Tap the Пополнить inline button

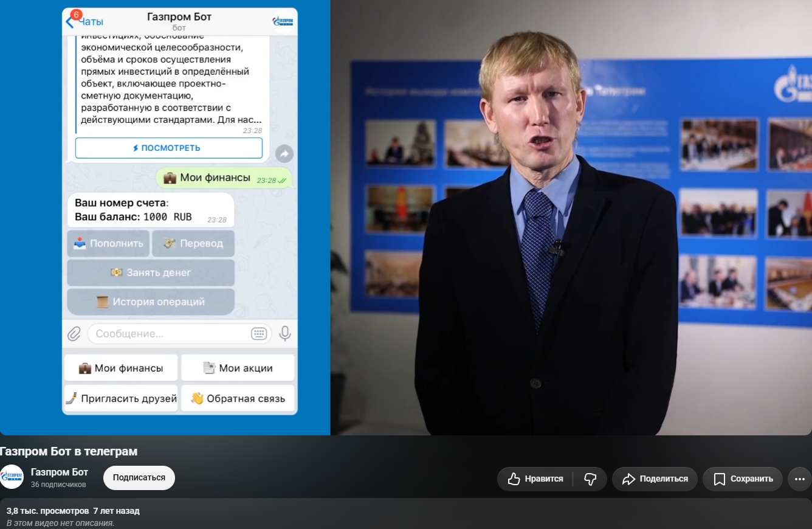pos(108,243)
